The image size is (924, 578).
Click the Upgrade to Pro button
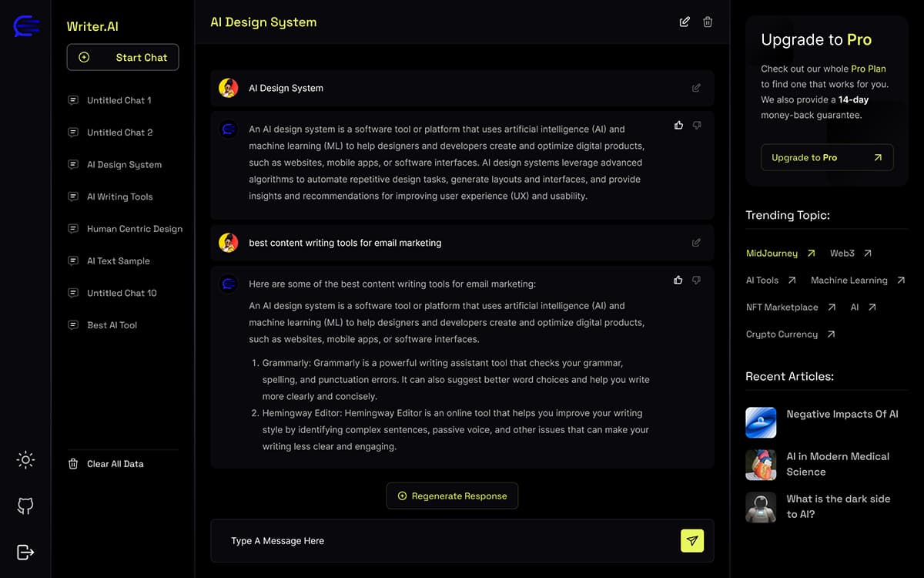tap(827, 157)
